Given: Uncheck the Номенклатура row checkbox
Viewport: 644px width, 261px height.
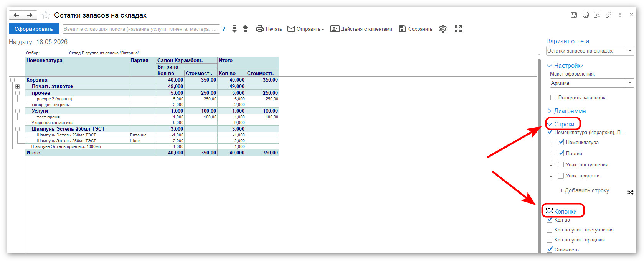Looking at the screenshot, I should [561, 142].
